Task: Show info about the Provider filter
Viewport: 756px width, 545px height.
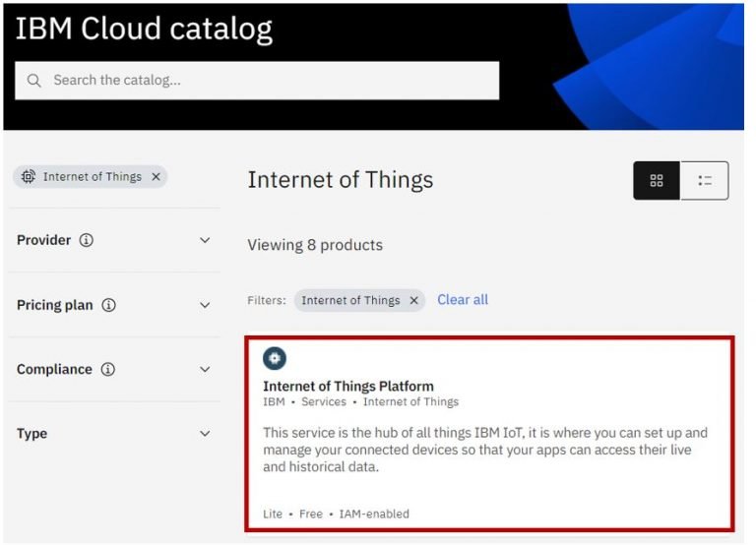Action: coord(87,240)
